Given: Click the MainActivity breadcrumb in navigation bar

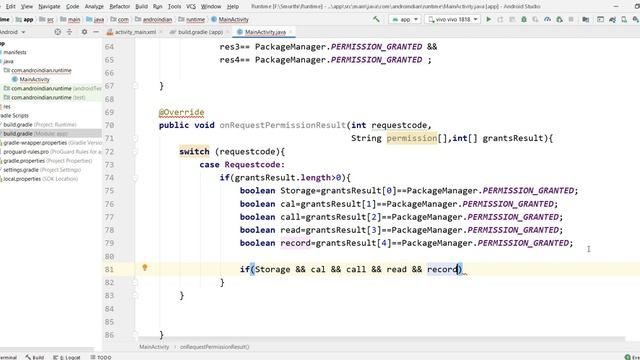Looking at the screenshot, I should click(230, 19).
